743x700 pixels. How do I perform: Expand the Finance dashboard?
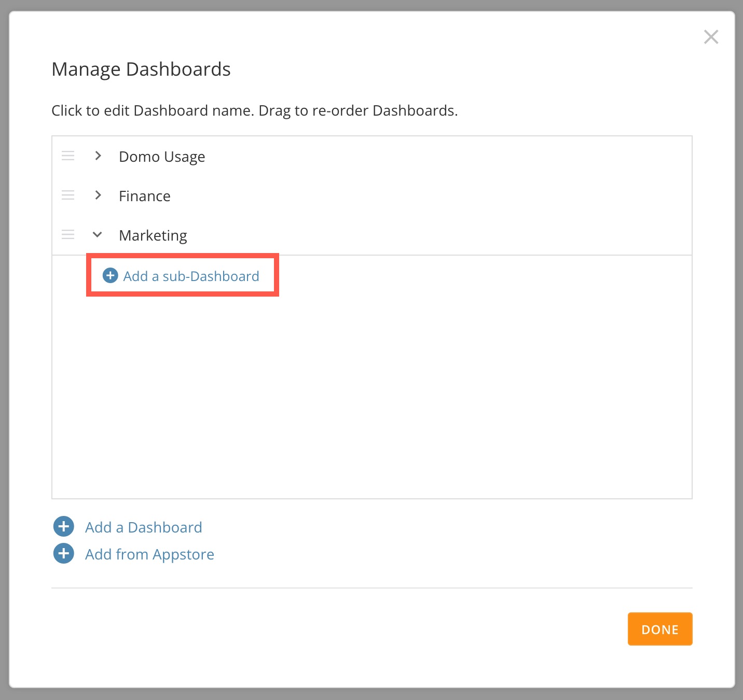98,195
